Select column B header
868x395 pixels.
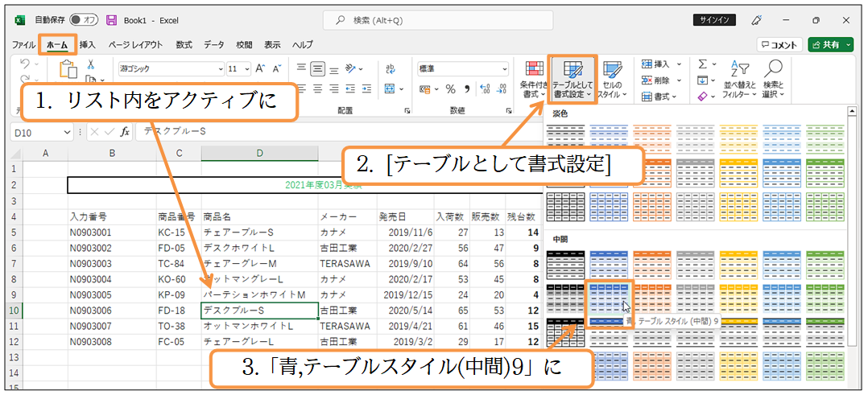point(112,153)
